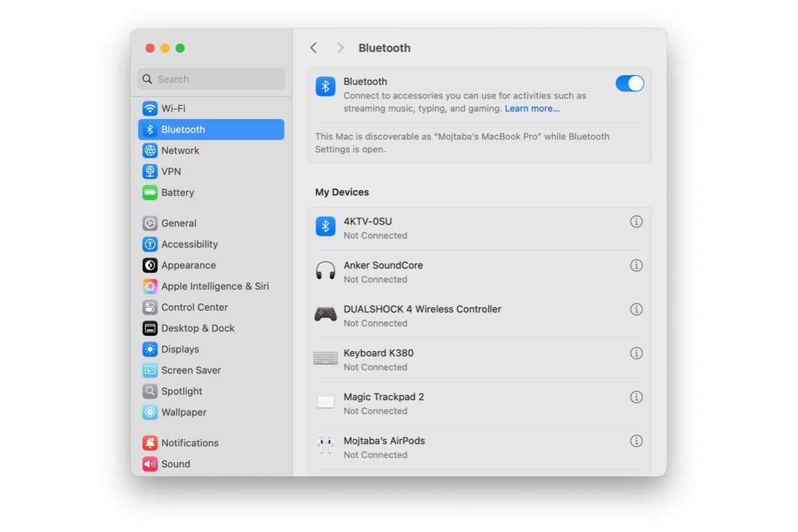Screen dimensions: 798x532
Task: Select Appearance in the sidebar
Action: coord(211,265)
